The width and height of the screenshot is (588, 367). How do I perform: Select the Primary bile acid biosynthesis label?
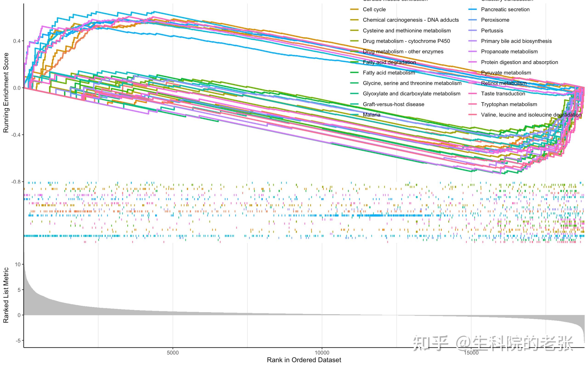coord(516,41)
